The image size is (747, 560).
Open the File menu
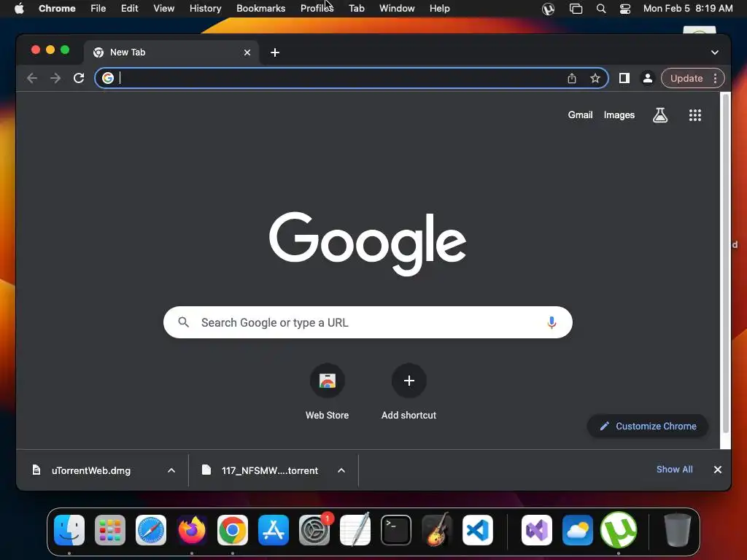[98, 9]
